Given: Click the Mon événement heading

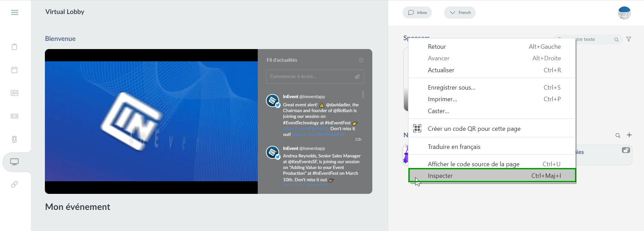Looking at the screenshot, I should pyautogui.click(x=78, y=207).
